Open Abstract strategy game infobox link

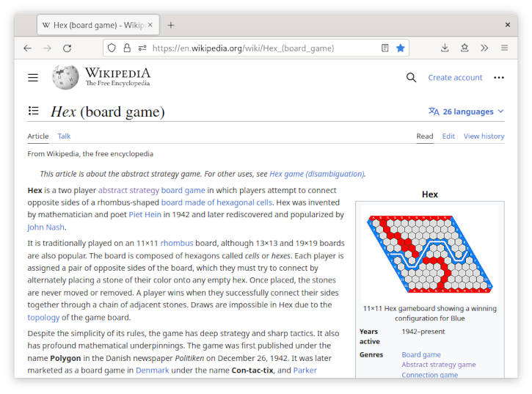pyautogui.click(x=439, y=365)
